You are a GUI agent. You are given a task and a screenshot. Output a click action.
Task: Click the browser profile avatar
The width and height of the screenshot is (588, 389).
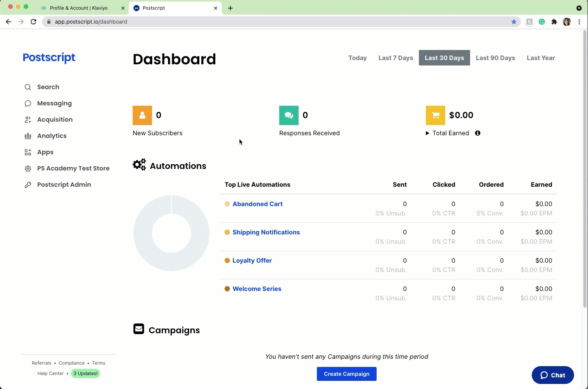(567, 22)
